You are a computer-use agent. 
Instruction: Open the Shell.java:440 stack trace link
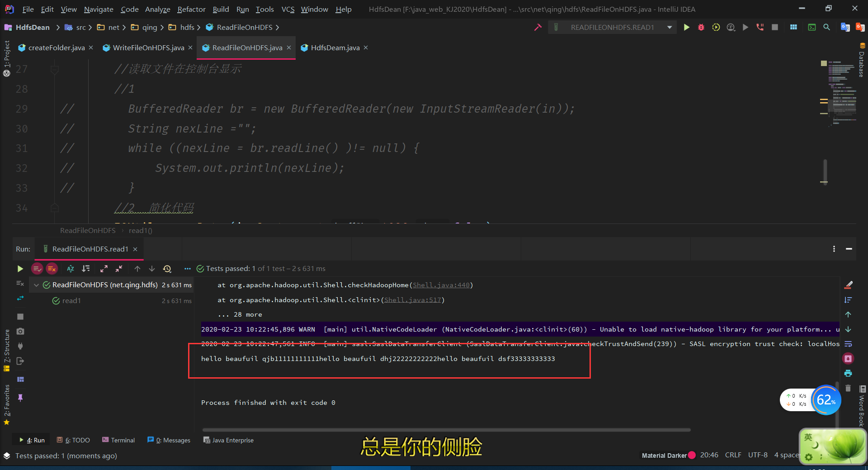[x=441, y=285]
